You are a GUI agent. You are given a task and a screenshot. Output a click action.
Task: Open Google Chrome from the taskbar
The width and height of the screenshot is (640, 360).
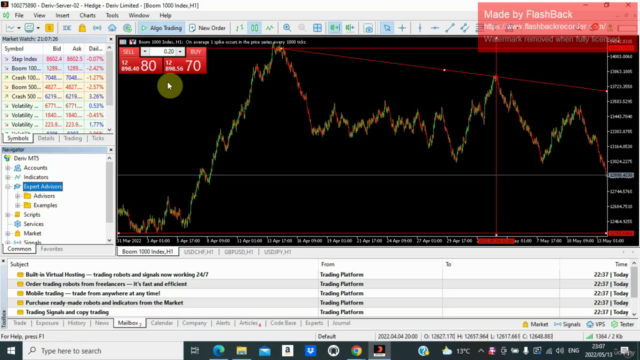(x=356, y=351)
